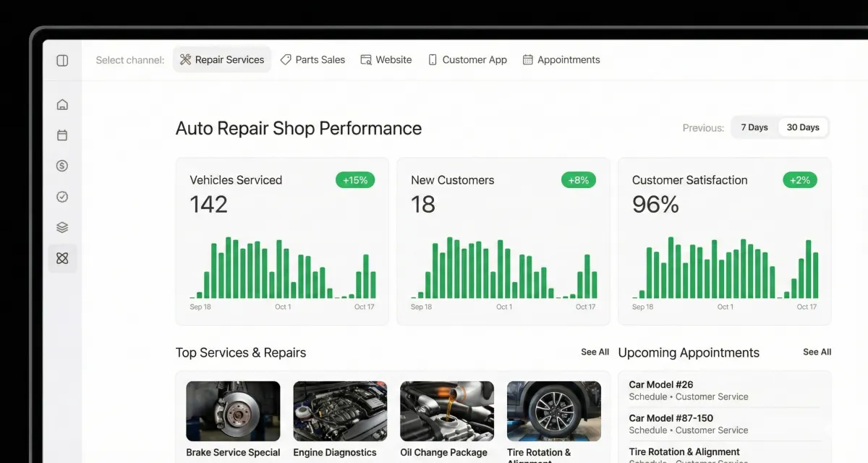Click the tag icon beside Parts Sales
Viewport: 868px width, 463px height.
click(x=286, y=60)
